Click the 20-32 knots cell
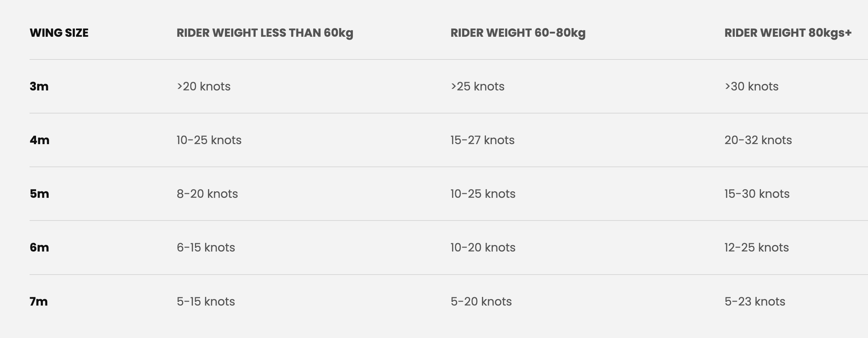Image resolution: width=868 pixels, height=338 pixels. pos(758,140)
